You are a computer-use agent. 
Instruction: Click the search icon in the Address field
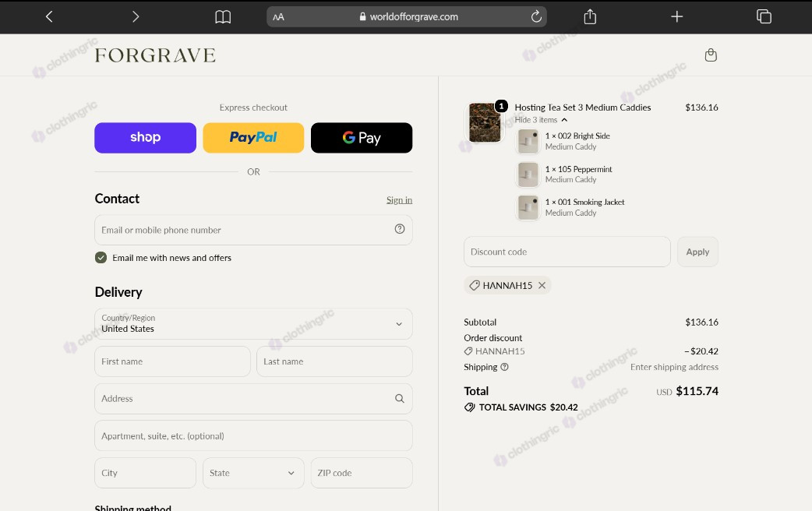[x=399, y=398]
